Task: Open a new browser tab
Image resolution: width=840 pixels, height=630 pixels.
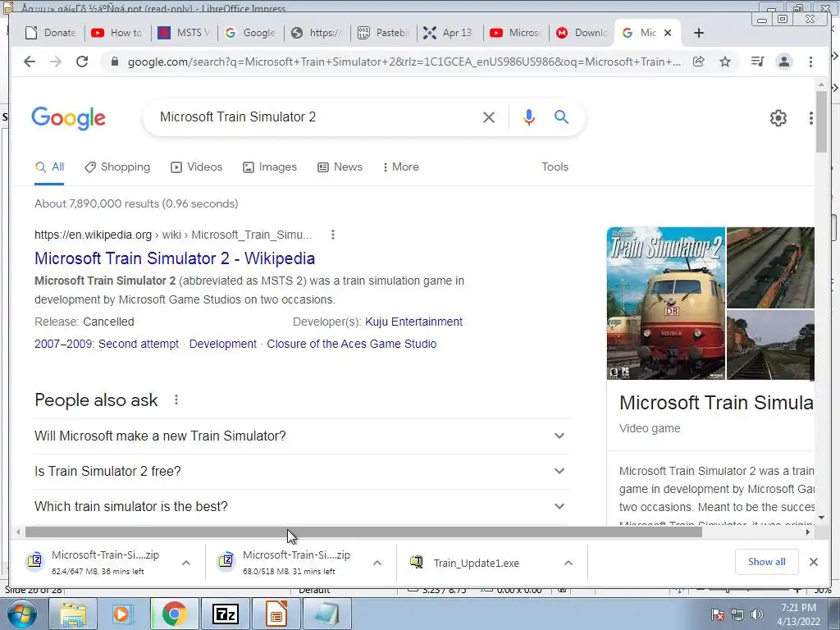Action: [699, 33]
